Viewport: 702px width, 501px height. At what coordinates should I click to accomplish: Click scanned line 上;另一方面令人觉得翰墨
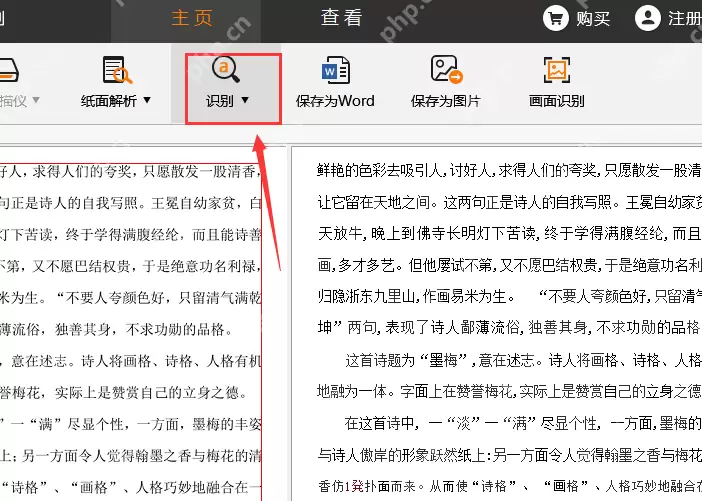pos(130,456)
